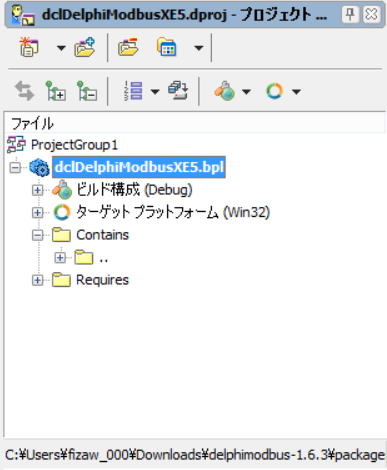Open the dropdown beside Build configuration toolbar icon
387x470 pixels.
[246, 91]
